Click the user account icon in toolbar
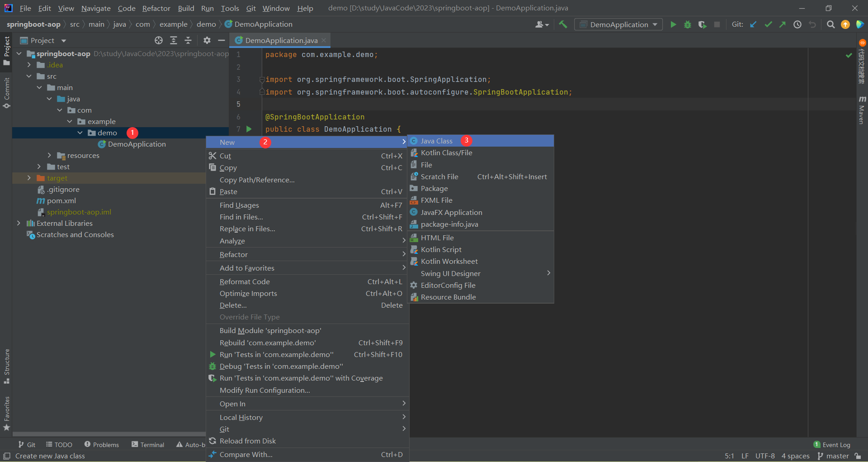This screenshot has height=462, width=868. click(x=542, y=24)
